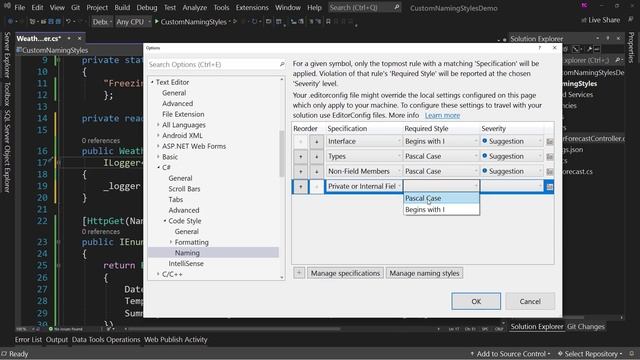
Task: Move Non-Field Members rule down
Action: click(316, 171)
